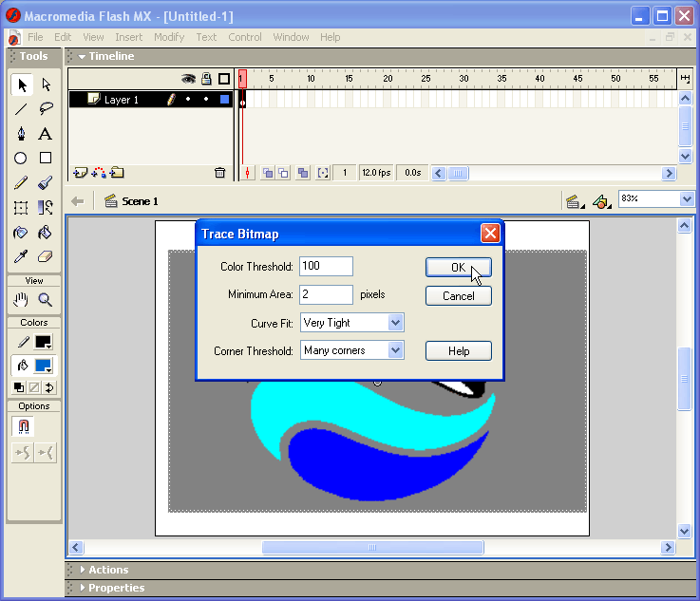The width and height of the screenshot is (700, 601).
Task: Select the Pen tool
Action: coord(21,134)
